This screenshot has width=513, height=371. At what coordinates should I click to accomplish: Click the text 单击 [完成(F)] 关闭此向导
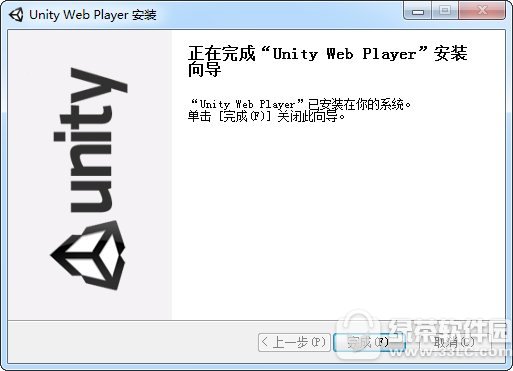(x=266, y=117)
